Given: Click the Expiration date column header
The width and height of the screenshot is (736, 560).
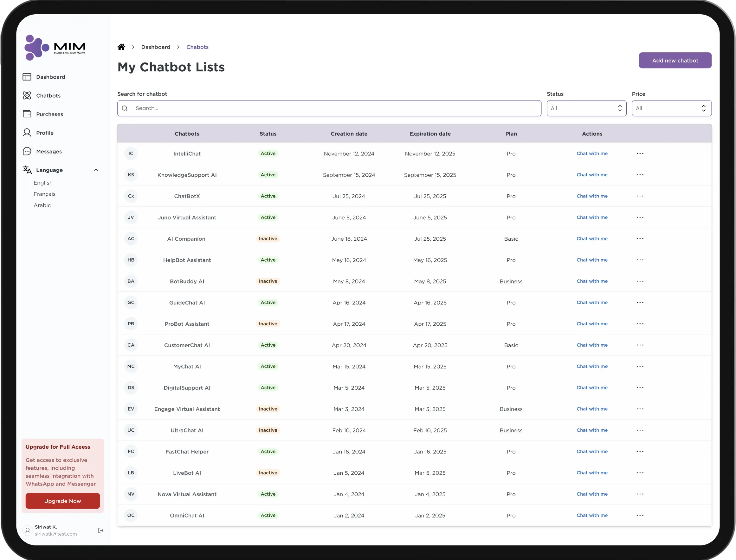Looking at the screenshot, I should click(430, 134).
